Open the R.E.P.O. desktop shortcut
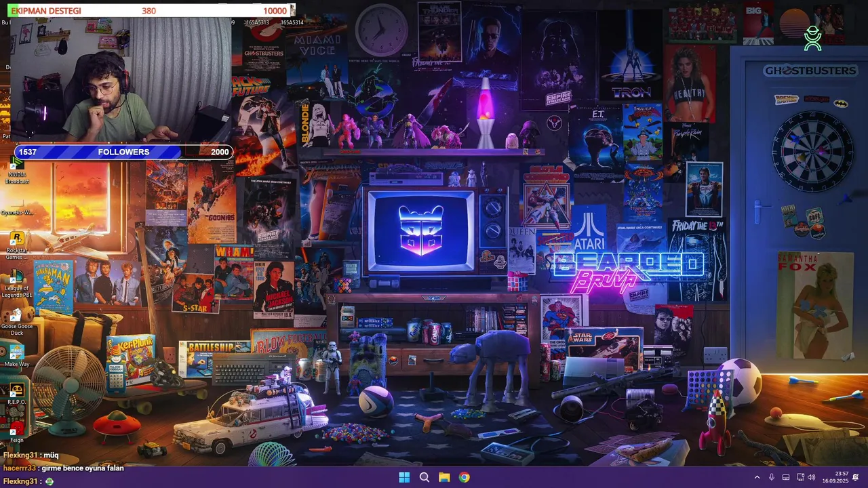The height and width of the screenshot is (488, 868). 17,394
